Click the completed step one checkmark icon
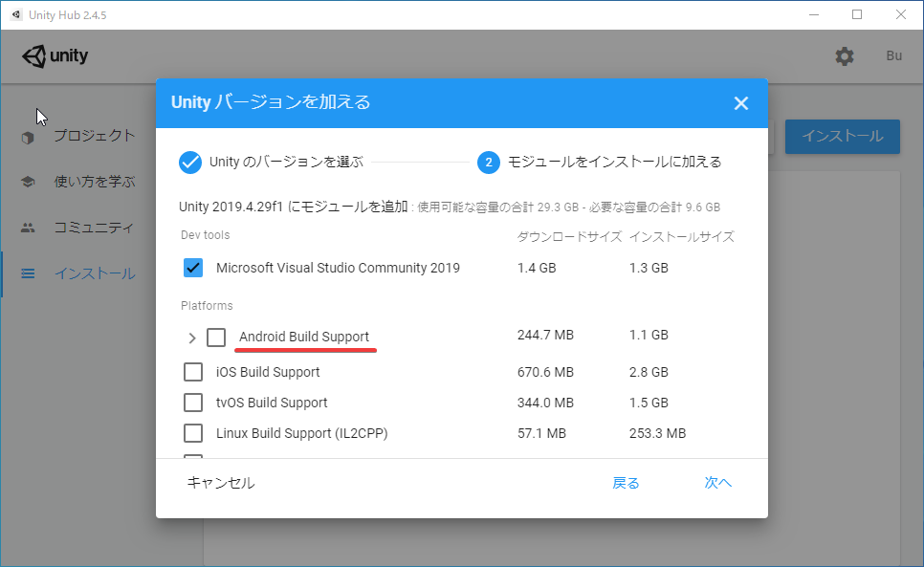The width and height of the screenshot is (924, 567). tap(190, 162)
